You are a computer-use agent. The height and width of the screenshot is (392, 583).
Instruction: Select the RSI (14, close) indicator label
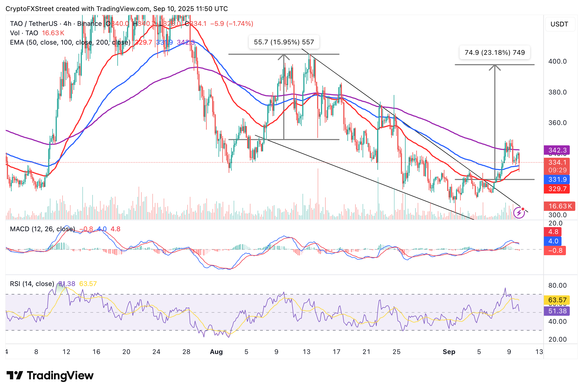pyautogui.click(x=32, y=284)
